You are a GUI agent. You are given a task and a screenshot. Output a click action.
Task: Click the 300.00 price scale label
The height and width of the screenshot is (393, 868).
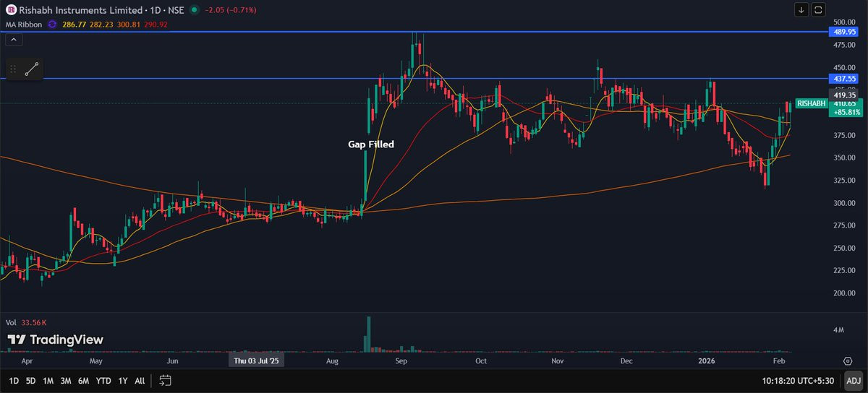click(x=843, y=203)
